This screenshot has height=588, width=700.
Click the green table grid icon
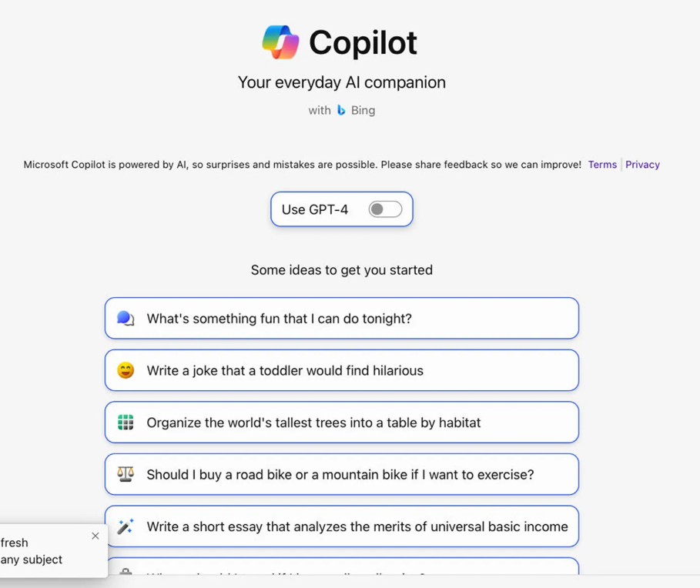pyautogui.click(x=126, y=422)
